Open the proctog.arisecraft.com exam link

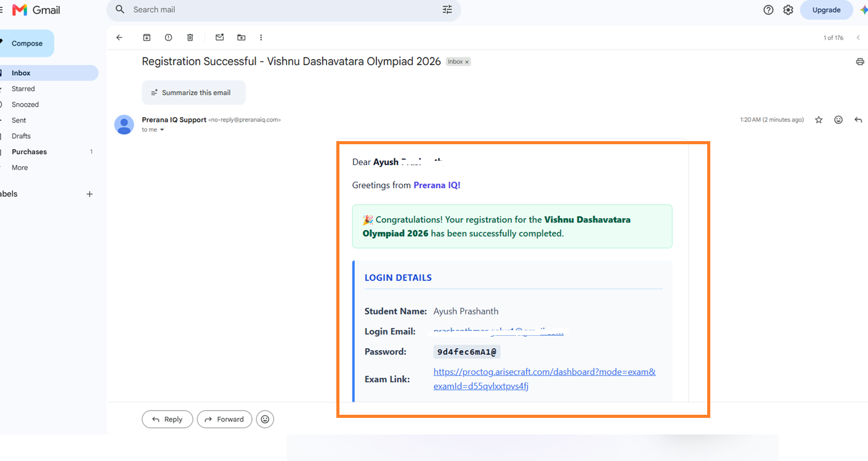545,379
